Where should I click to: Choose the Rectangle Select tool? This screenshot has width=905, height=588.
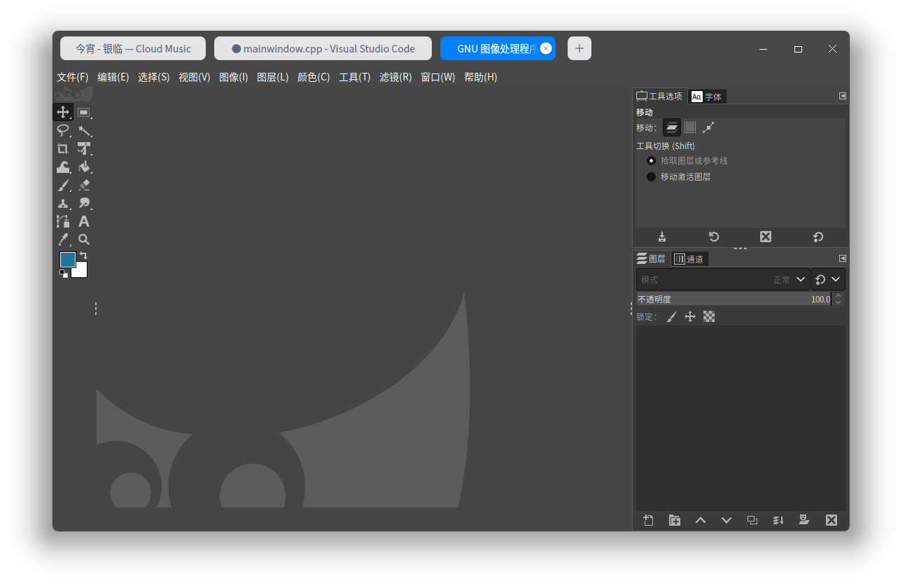point(84,112)
